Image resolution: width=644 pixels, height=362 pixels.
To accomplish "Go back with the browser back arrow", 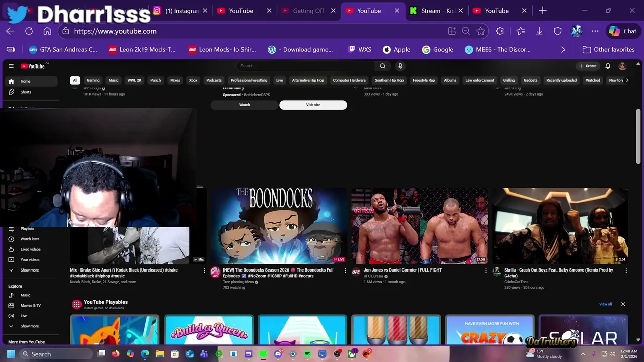I will point(10,31).
